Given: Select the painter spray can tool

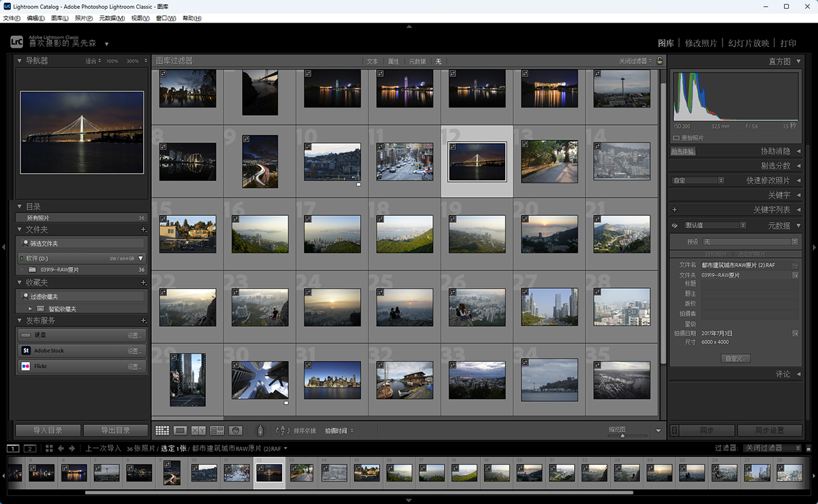Looking at the screenshot, I should pyautogui.click(x=260, y=430).
